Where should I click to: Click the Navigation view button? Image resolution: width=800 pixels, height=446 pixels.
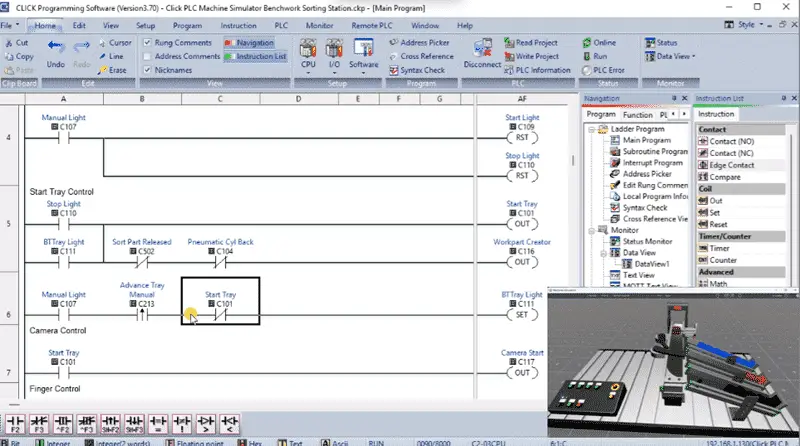coord(249,43)
